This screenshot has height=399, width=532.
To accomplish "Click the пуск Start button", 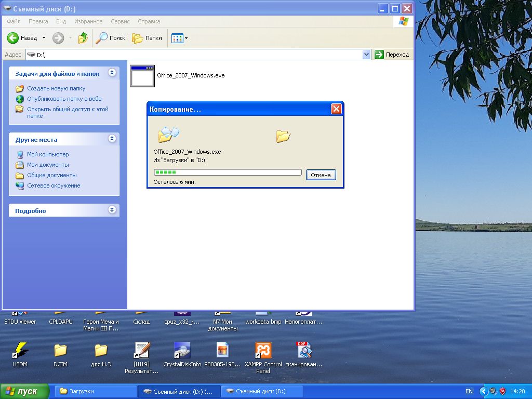I will 24,392.
